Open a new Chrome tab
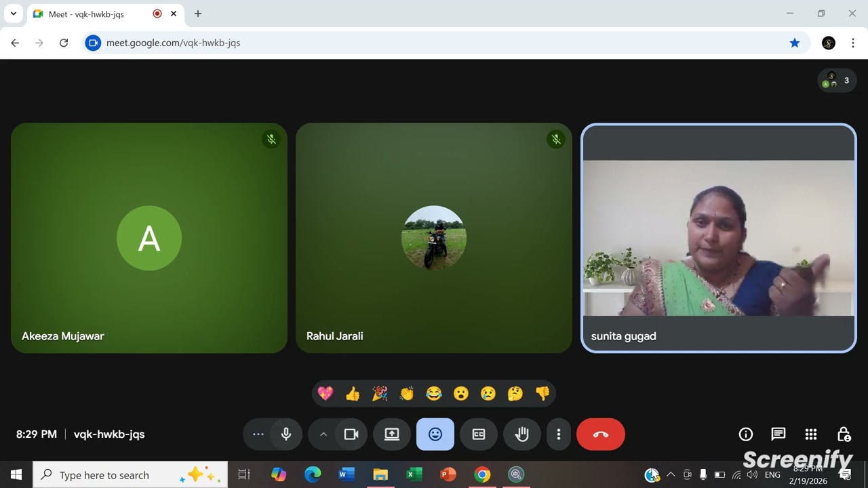 tap(198, 14)
